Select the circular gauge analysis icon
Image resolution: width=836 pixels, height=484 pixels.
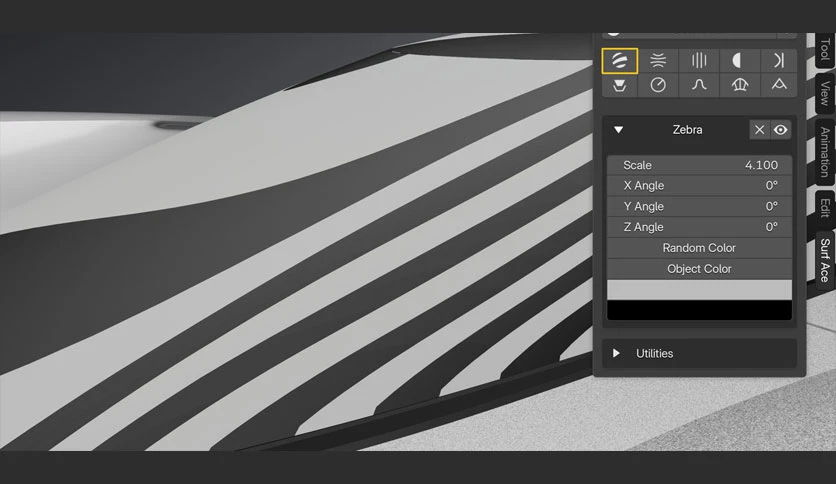click(658, 85)
